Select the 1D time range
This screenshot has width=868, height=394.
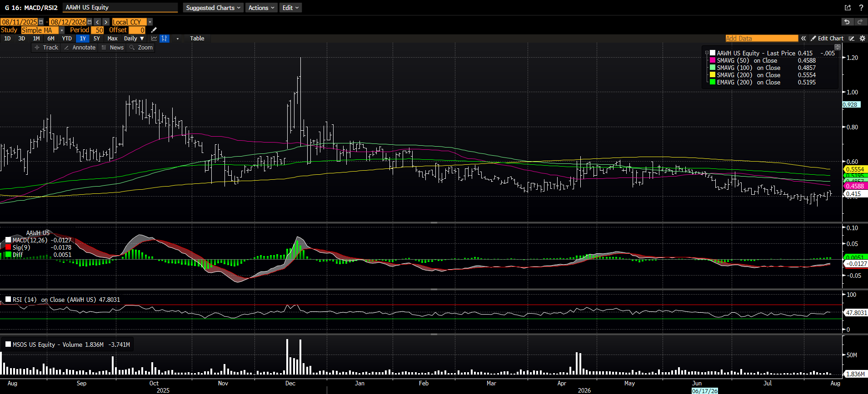click(8, 39)
